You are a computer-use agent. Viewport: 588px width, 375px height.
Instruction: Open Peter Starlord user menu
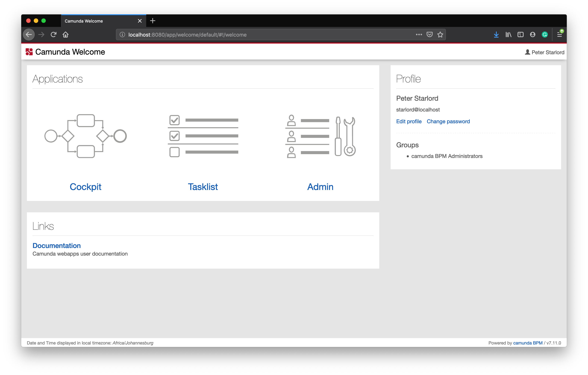(x=544, y=52)
